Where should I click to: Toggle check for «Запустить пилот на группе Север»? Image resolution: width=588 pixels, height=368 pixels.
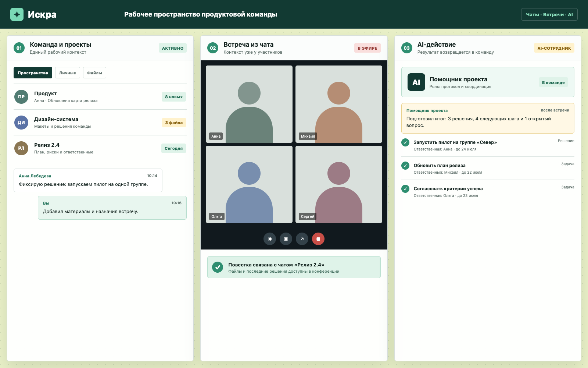click(405, 142)
